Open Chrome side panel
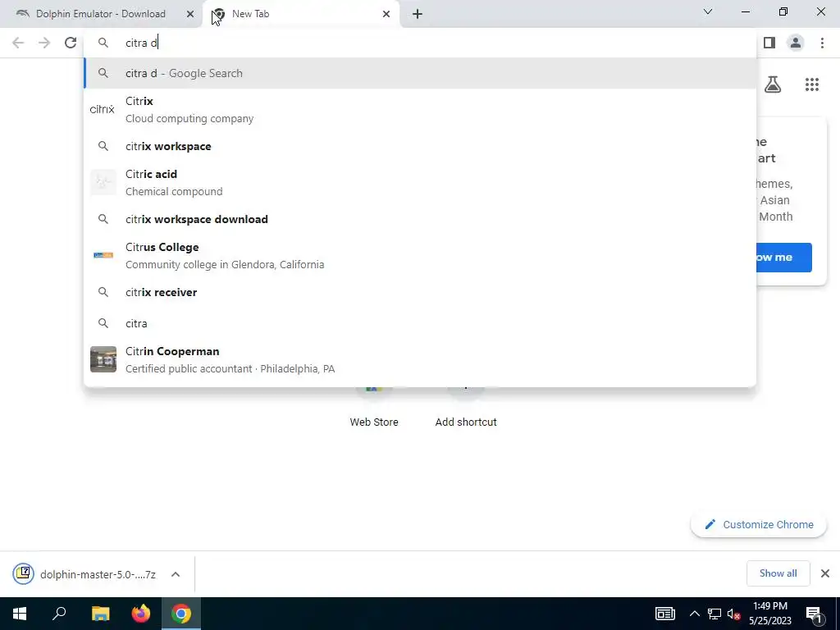This screenshot has height=630, width=840. [769, 43]
